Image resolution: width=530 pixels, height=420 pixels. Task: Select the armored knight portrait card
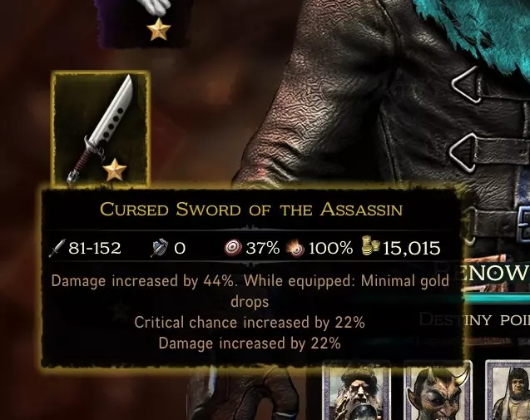pyautogui.click(x=508, y=391)
